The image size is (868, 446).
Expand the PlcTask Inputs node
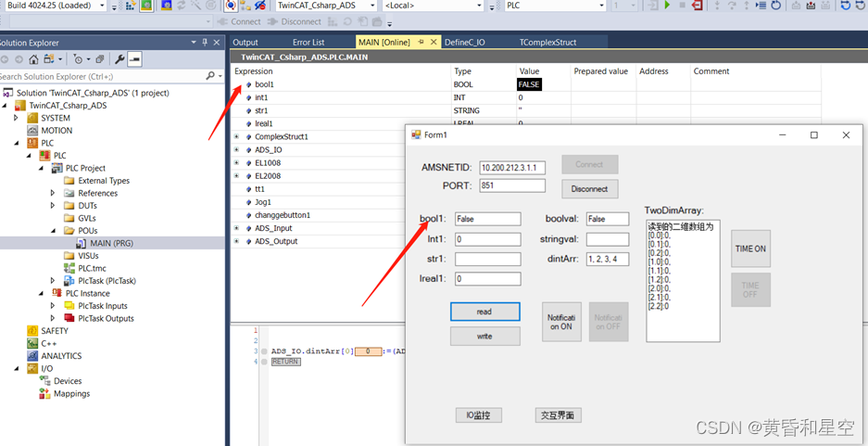coord(53,305)
